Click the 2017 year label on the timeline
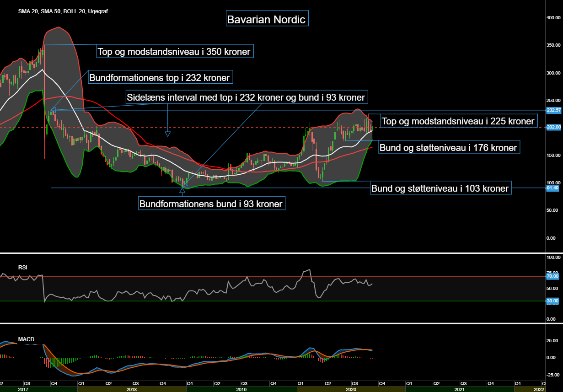The image size is (563, 392). pos(22,389)
